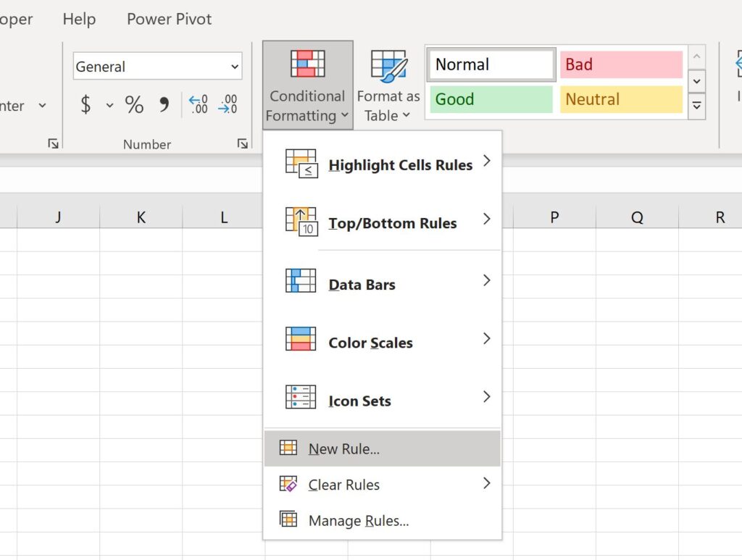742x560 pixels.
Task: Click the styles gallery scroll down arrow
Action: point(696,81)
